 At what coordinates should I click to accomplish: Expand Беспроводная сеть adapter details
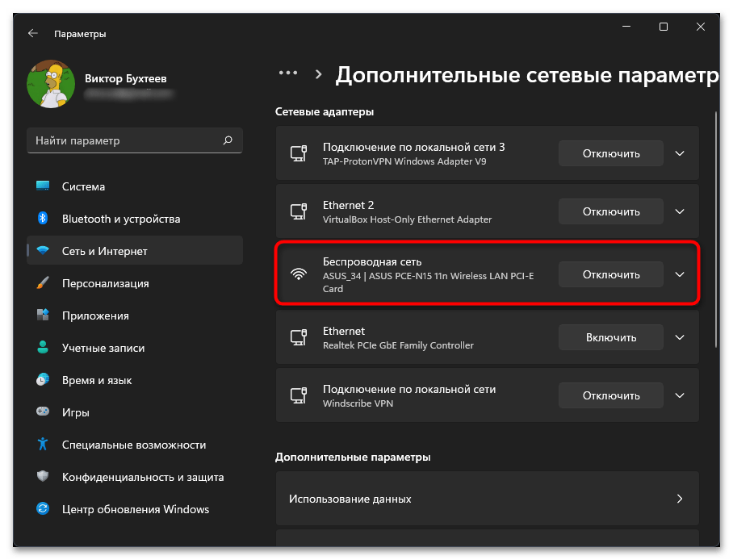tap(680, 274)
